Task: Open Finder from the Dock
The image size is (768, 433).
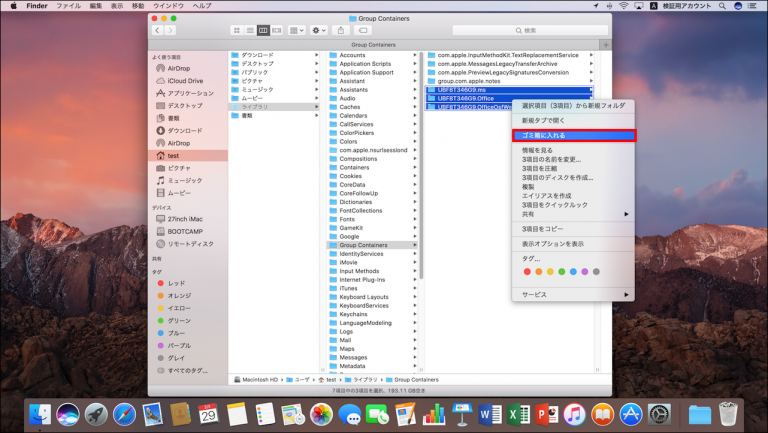Action: tap(40, 414)
